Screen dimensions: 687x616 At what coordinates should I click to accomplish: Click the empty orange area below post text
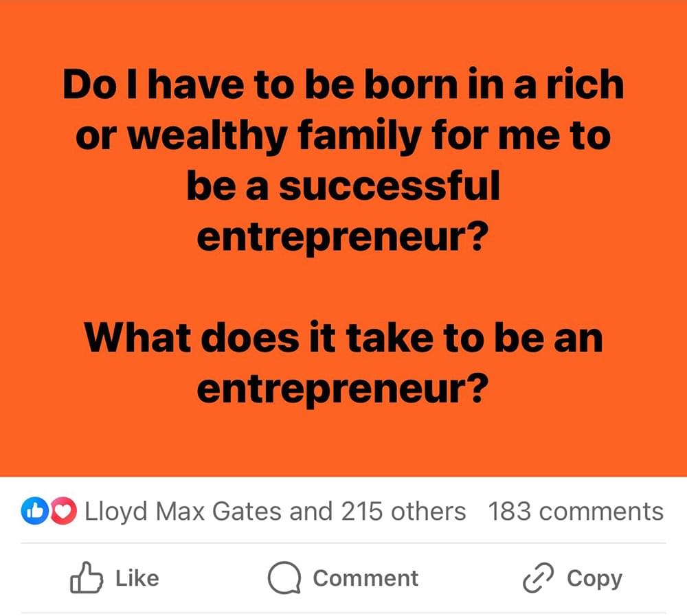343,440
